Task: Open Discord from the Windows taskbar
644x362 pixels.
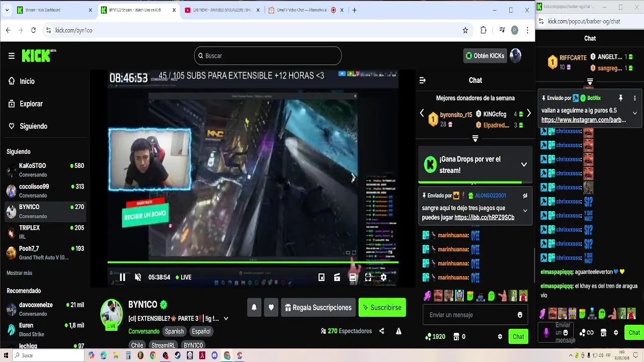Action: (215, 355)
